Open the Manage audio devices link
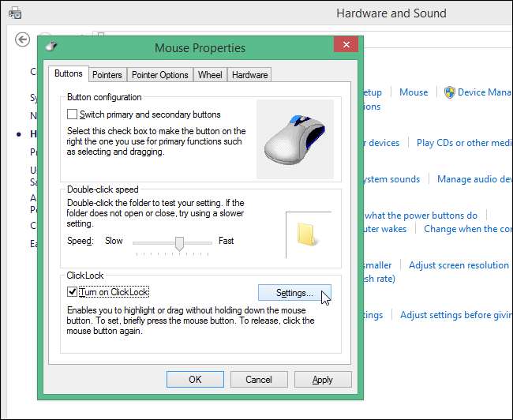513x420 pixels. pyautogui.click(x=474, y=179)
